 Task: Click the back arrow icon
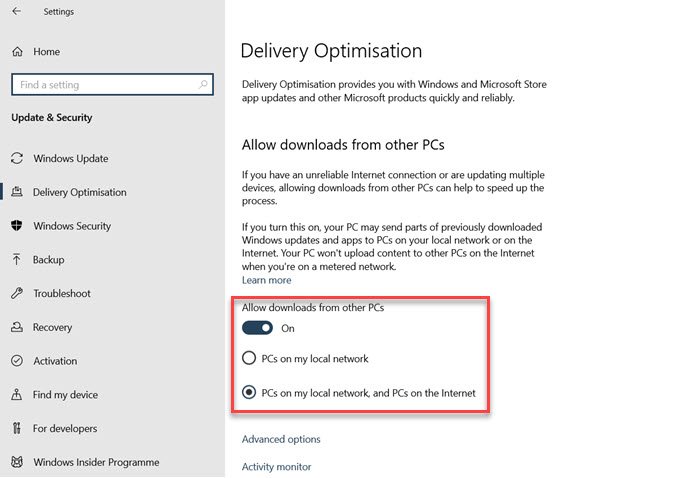17,11
